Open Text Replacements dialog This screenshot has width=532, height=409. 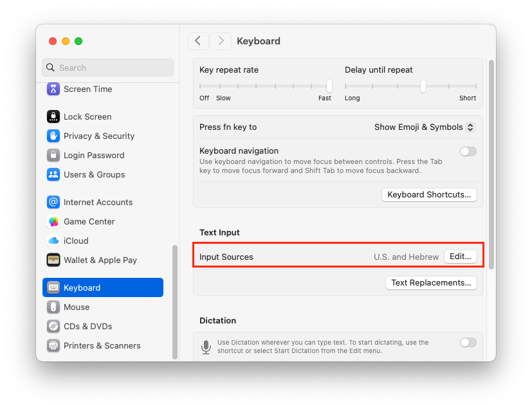tap(431, 283)
